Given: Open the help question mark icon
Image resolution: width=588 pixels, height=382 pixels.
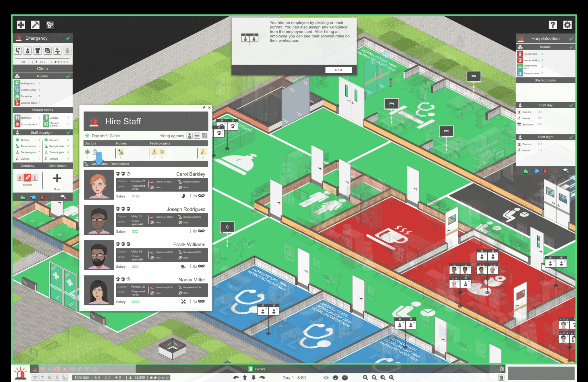Looking at the screenshot, I should coord(553,25).
